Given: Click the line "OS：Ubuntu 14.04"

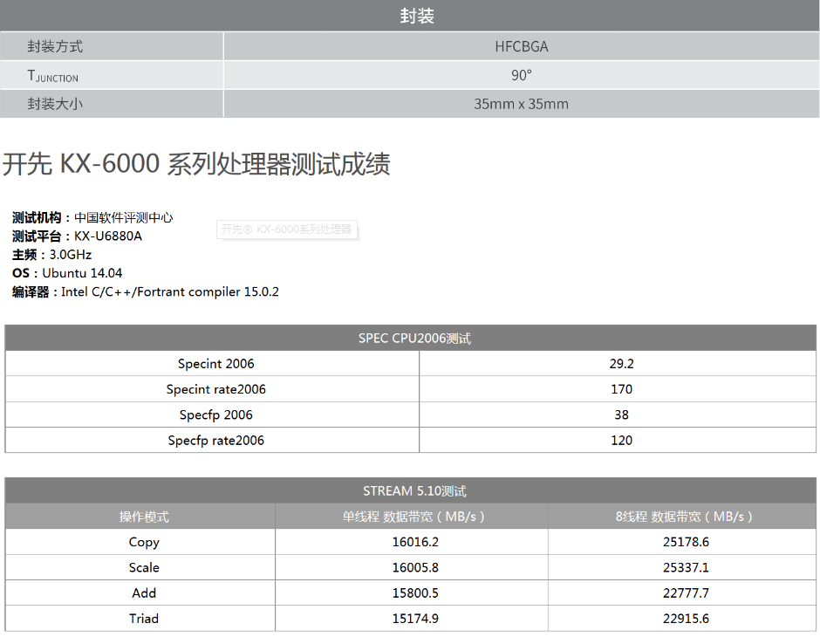Looking at the screenshot, I should click(67, 273).
